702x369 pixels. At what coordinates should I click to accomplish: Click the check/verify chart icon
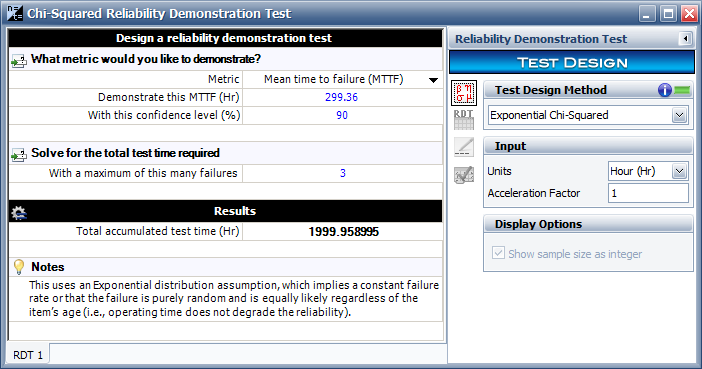[x=464, y=175]
